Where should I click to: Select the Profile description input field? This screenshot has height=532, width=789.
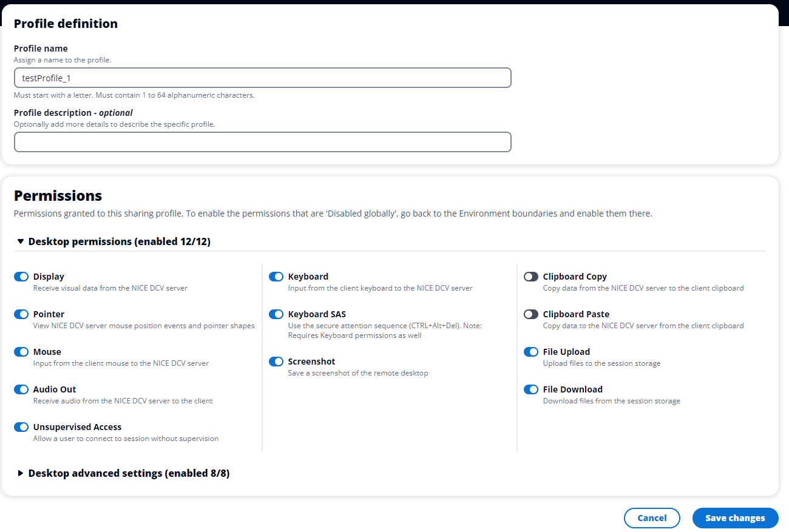[262, 142]
